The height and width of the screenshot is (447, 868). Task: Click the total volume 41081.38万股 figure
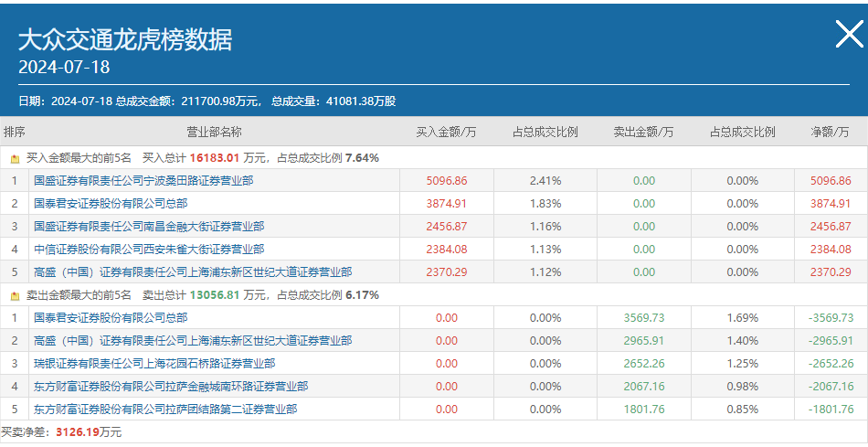(x=361, y=101)
